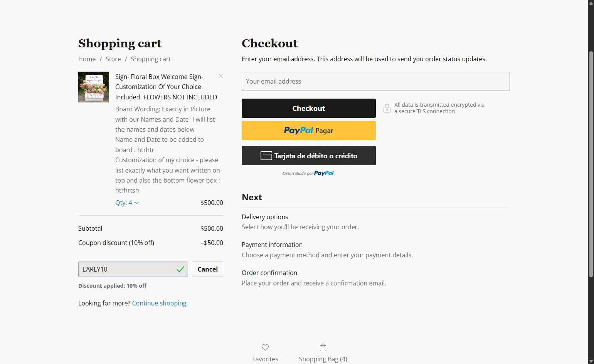
Task: Click the chevron next to quantity
Action: coord(136,203)
